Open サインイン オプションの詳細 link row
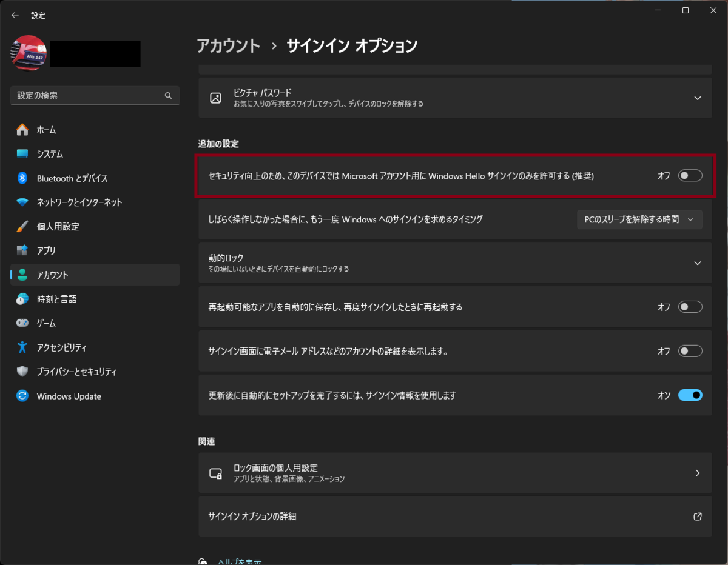Screen dimensions: 728x565 (x=455, y=517)
